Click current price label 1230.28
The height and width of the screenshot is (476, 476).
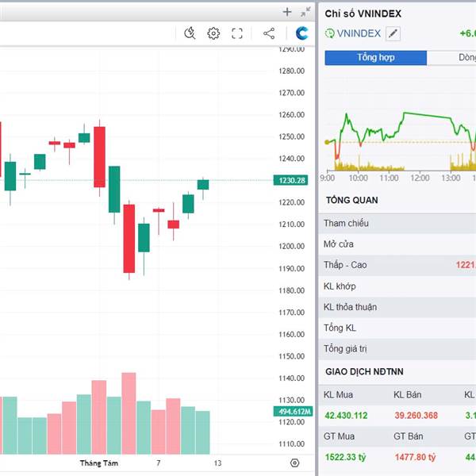291,180
